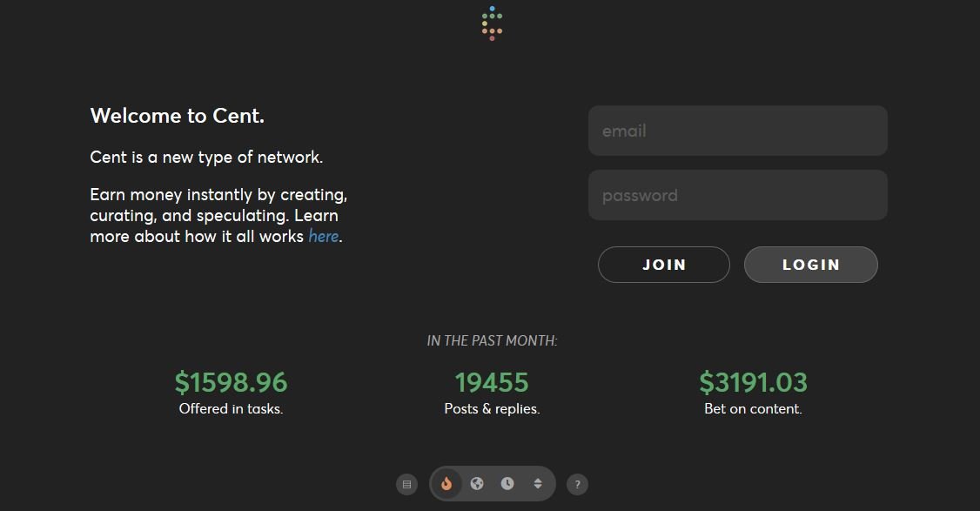Click the $3191.03 bet amount
Viewport: 980px width, 511px height.
click(x=753, y=382)
